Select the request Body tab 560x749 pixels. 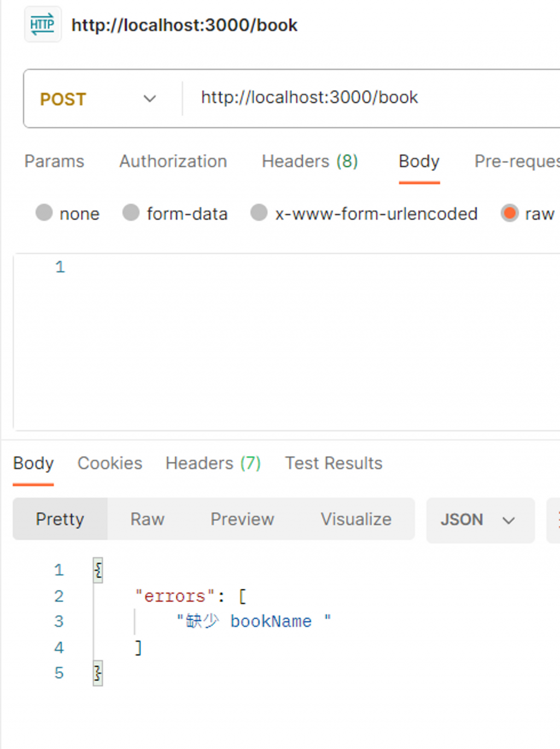(419, 161)
